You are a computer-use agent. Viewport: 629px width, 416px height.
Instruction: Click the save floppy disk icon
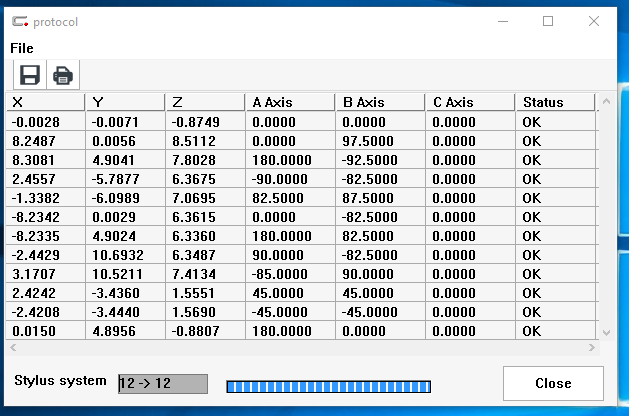tap(30, 75)
